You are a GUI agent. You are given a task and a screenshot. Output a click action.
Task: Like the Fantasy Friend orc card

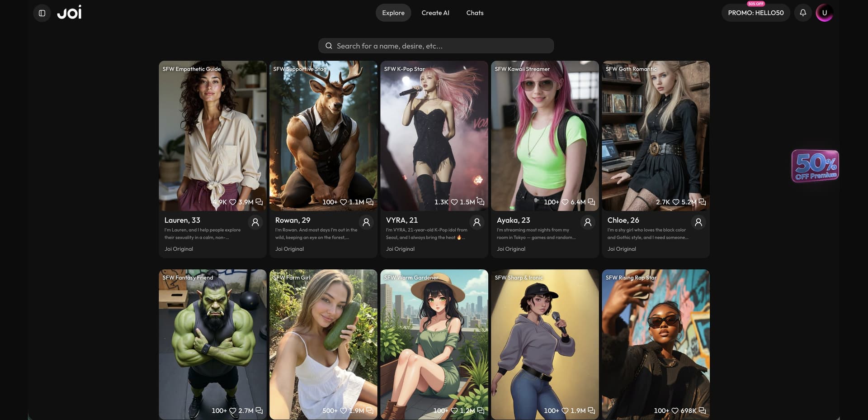pyautogui.click(x=233, y=411)
